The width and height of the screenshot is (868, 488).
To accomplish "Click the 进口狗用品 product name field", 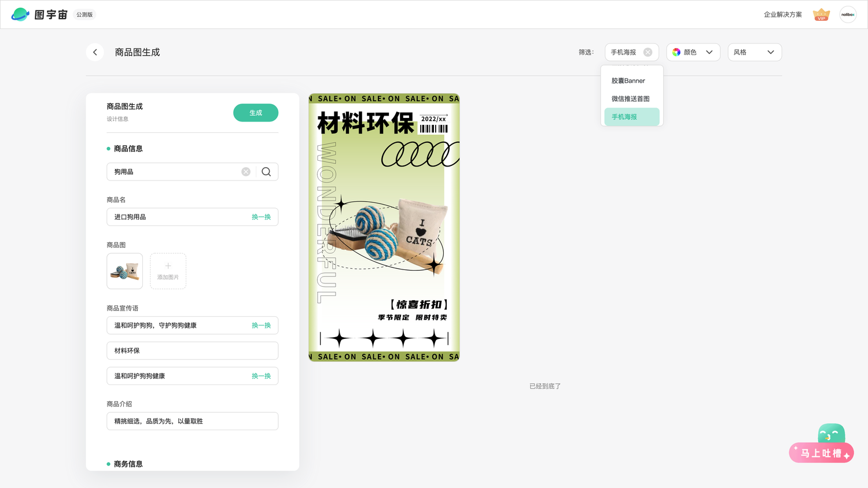I will coord(192,217).
